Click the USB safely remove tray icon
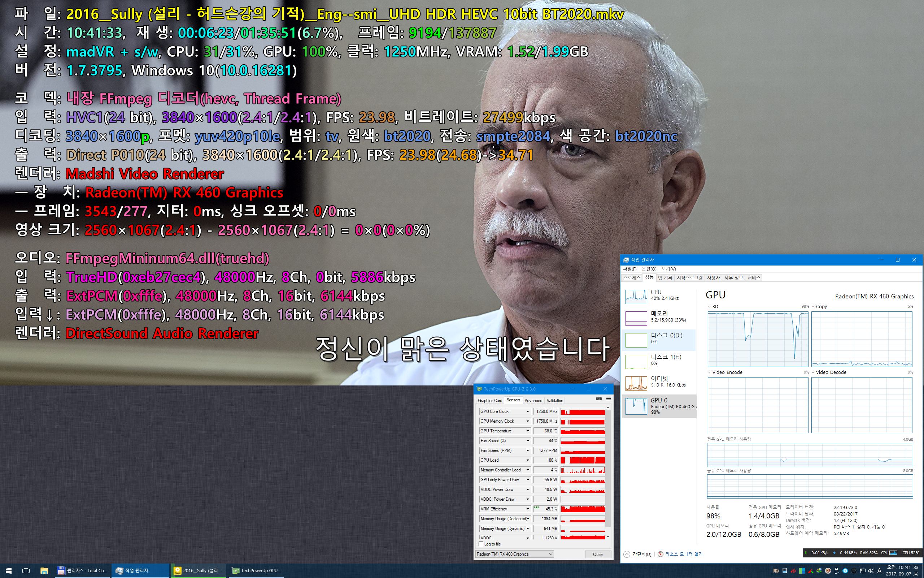The image size is (924, 578). pos(837,571)
